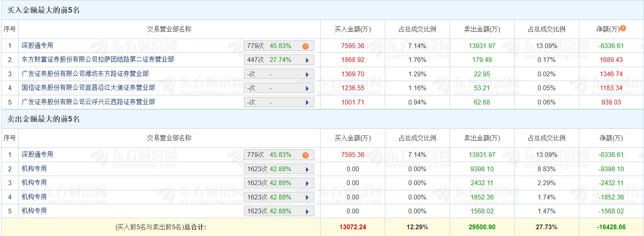
Task: Click the orange help icon beside 净额(万) header
Action: coord(623,28)
